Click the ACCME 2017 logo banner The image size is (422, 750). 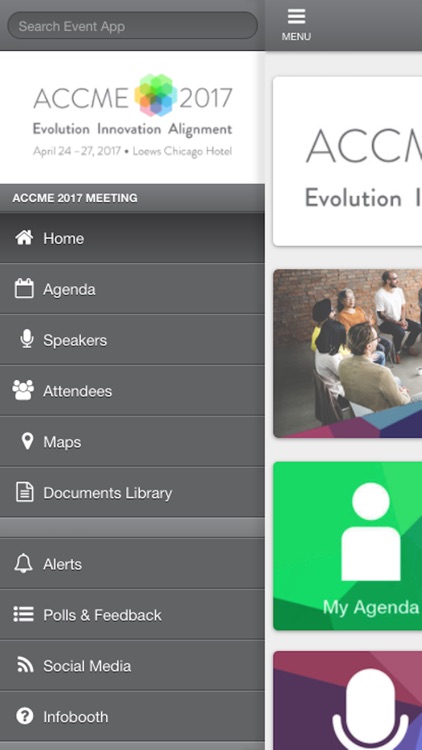pyautogui.click(x=132, y=117)
